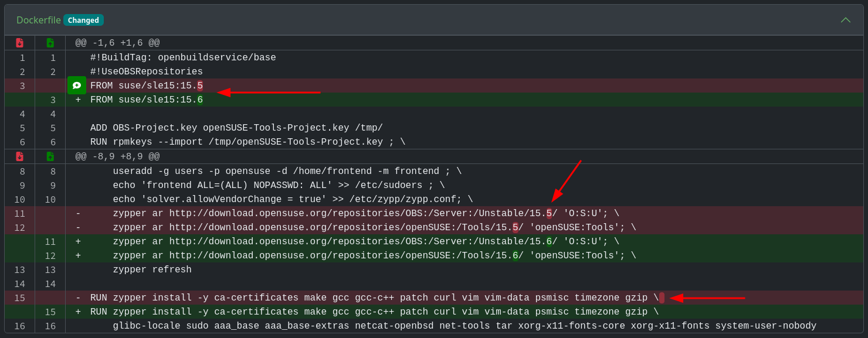Click the green file icon beside the first hunk header
Viewport: 868px width, 338px height.
(x=50, y=42)
